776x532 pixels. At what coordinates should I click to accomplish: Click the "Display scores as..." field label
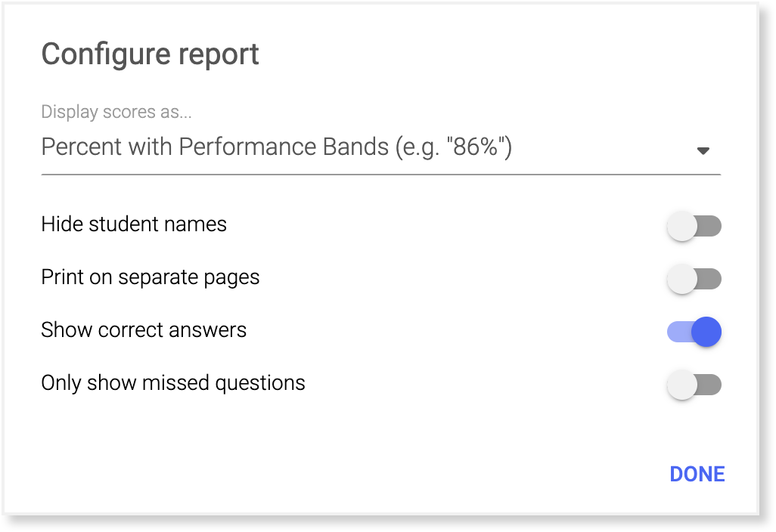click(x=116, y=112)
